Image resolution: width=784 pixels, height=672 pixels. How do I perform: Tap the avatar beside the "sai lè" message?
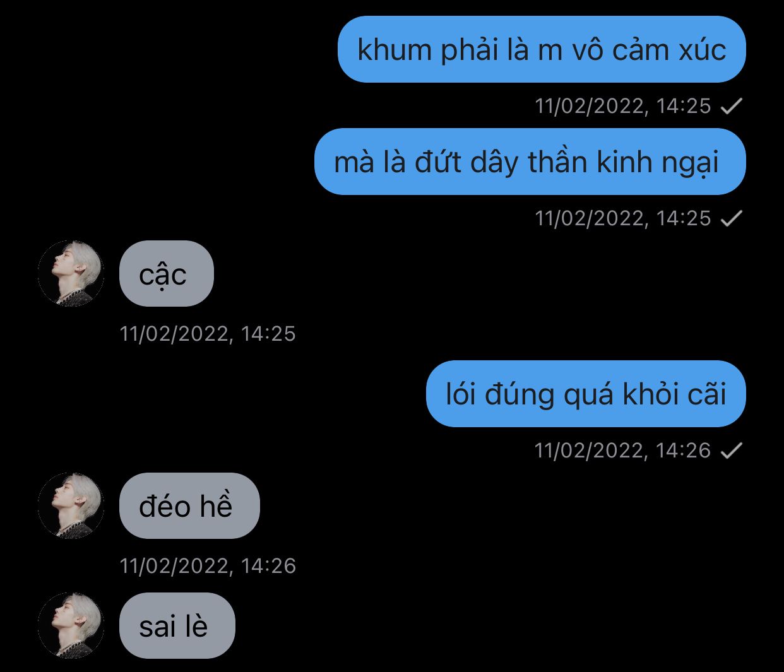pos(71,625)
